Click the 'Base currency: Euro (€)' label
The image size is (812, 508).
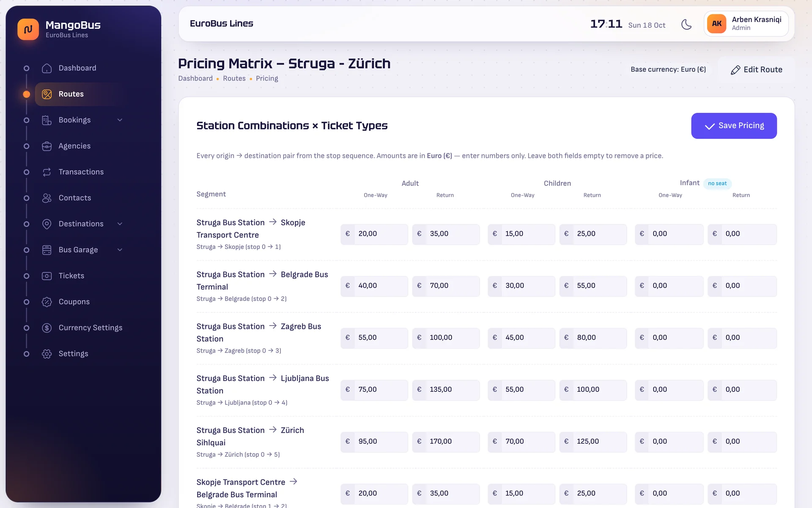[x=668, y=69]
